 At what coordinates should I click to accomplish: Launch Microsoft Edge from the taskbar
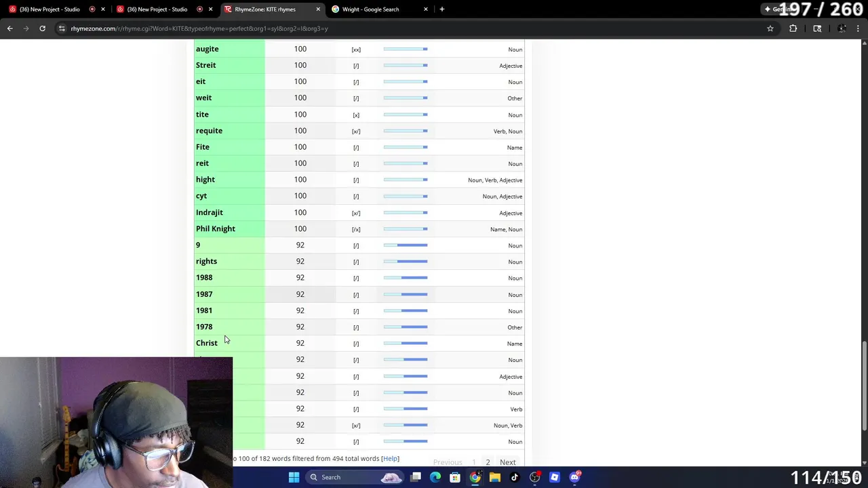pos(435,477)
